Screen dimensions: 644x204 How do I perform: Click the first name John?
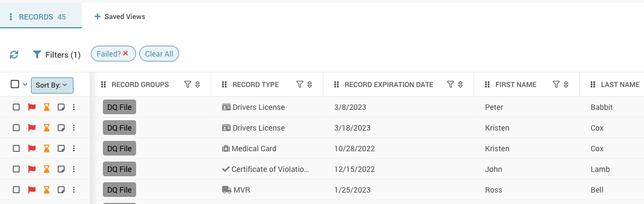(493, 169)
